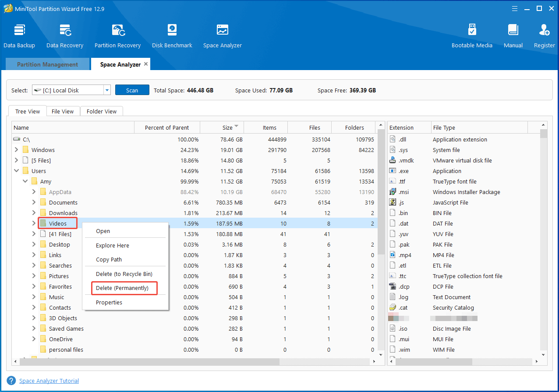Open Data Backup tool
The image size is (559, 392).
19,36
